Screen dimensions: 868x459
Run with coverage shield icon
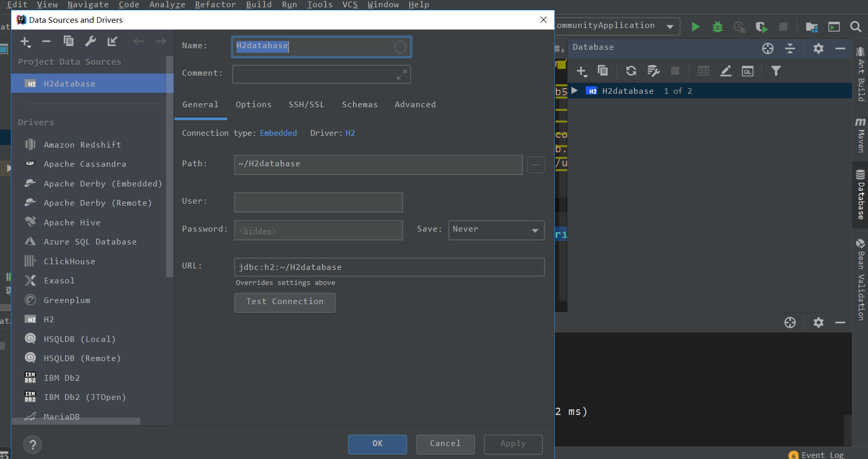[761, 27]
